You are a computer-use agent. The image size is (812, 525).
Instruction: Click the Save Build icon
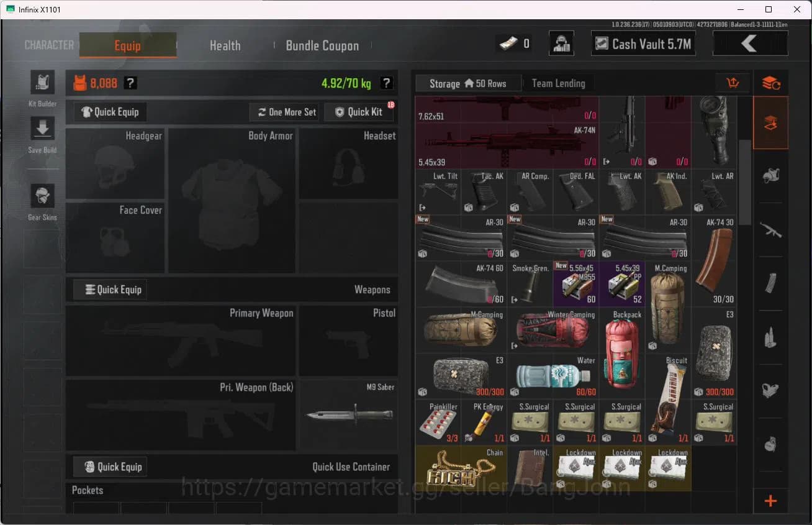pos(42,129)
